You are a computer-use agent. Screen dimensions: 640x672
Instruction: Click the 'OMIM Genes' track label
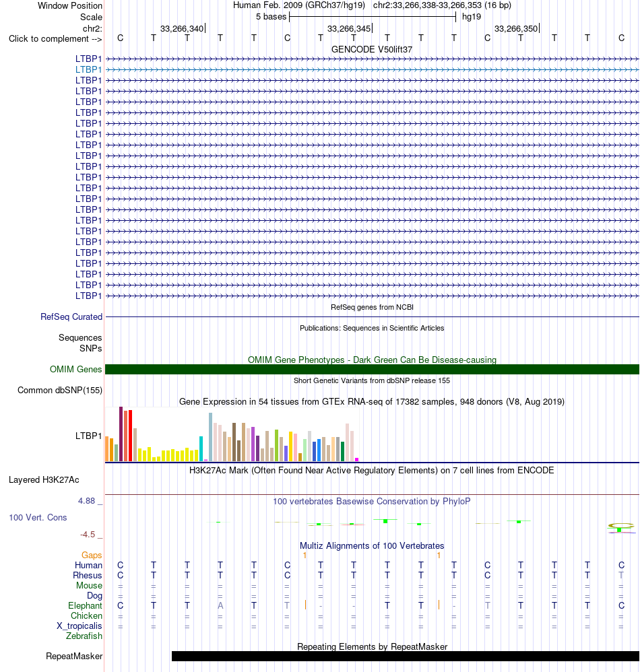pos(76,370)
